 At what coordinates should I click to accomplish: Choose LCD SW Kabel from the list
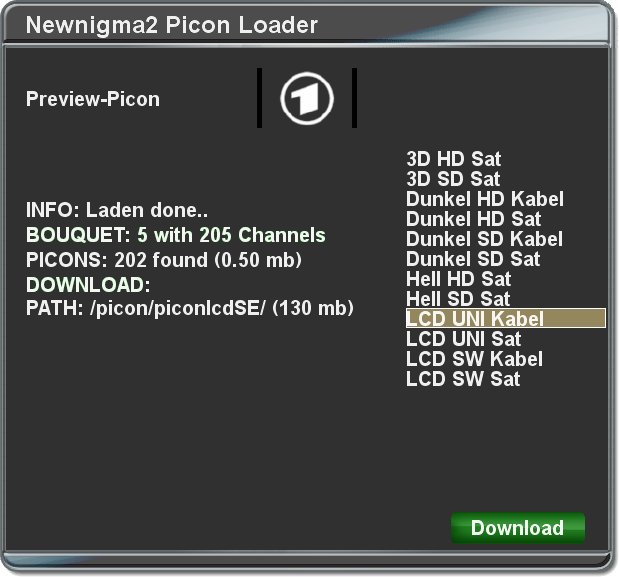click(505, 359)
